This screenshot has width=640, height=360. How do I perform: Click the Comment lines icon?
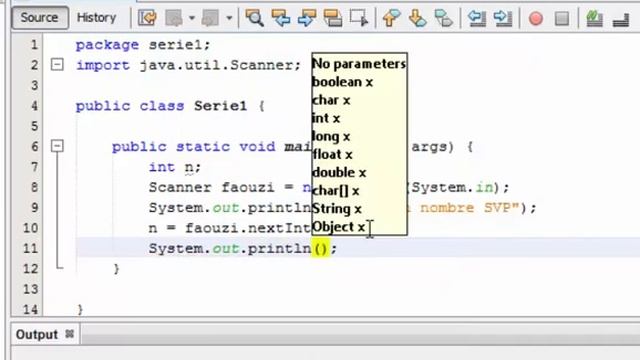coord(594,18)
